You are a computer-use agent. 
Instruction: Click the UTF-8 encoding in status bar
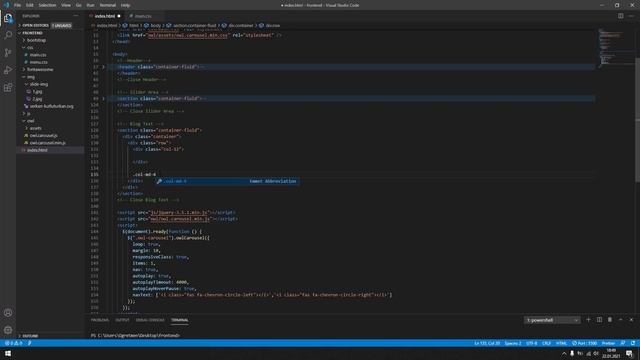531,343
